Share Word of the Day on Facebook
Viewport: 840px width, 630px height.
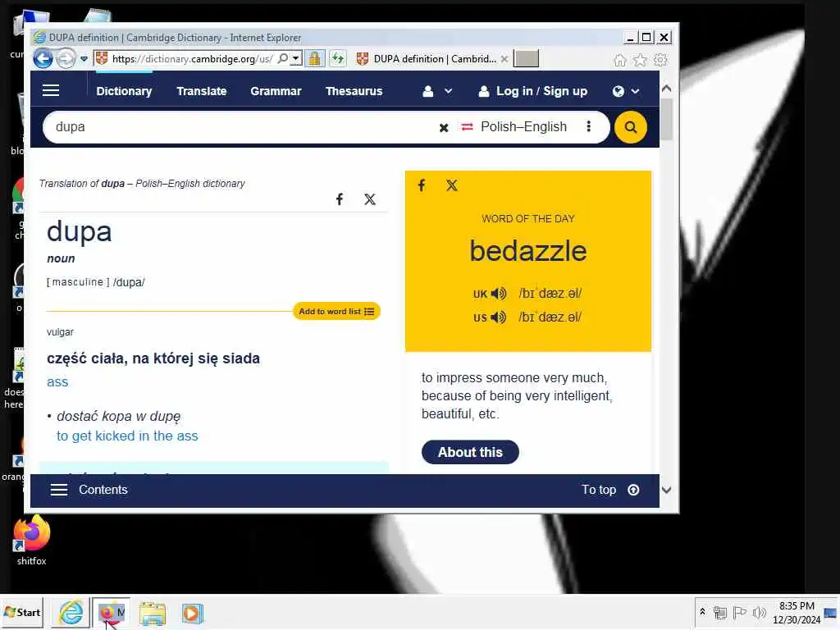pos(422,185)
